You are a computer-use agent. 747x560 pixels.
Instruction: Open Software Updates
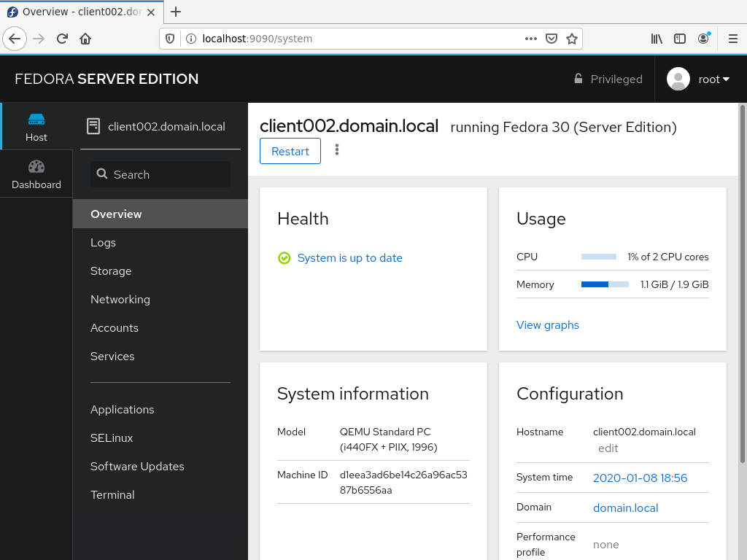[x=160, y=467]
